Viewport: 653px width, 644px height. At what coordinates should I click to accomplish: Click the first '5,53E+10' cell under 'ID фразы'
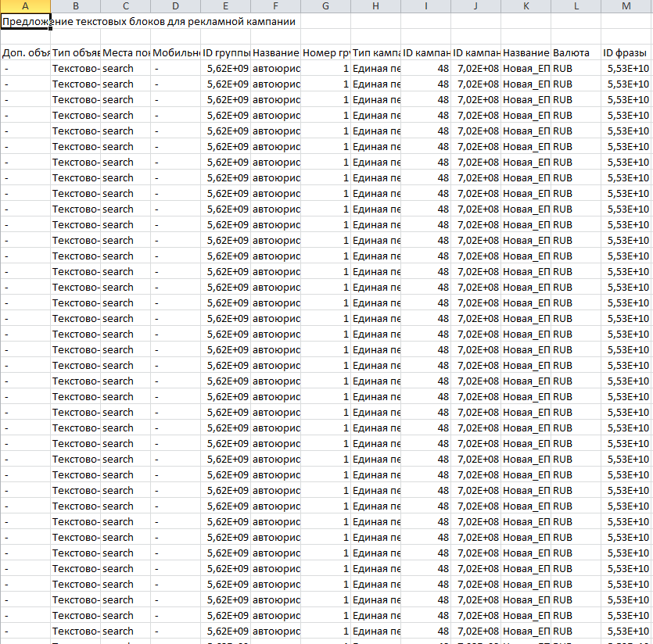(x=626, y=68)
